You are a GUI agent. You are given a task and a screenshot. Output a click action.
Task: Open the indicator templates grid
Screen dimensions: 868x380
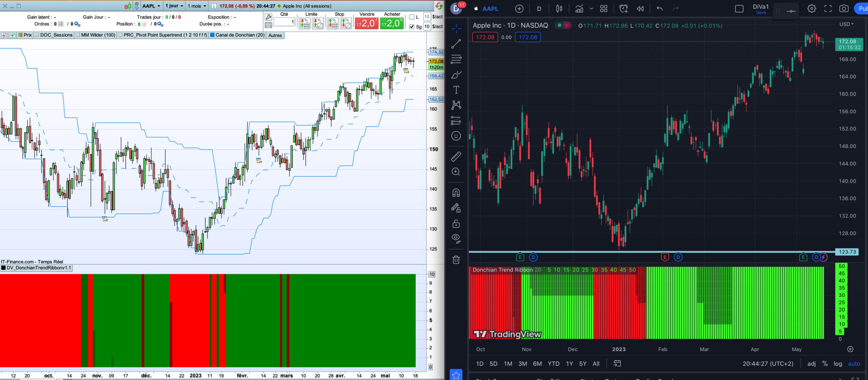(604, 8)
